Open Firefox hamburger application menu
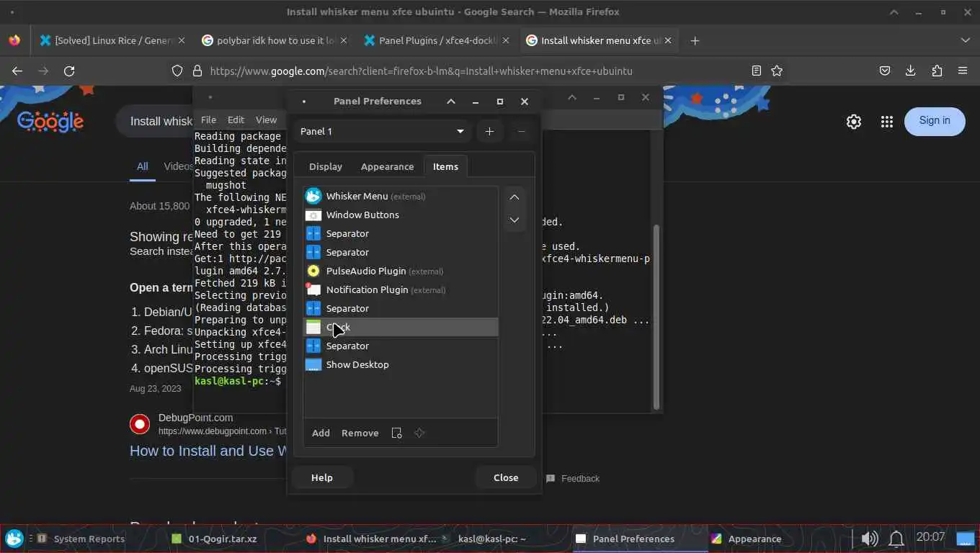 pyautogui.click(x=963, y=71)
